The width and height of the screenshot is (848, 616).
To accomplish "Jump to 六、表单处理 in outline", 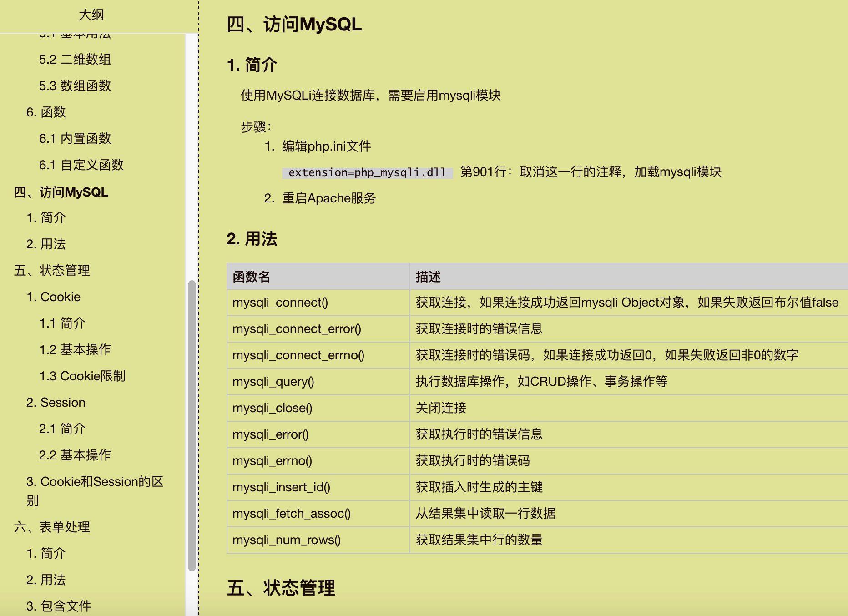I will click(x=52, y=527).
